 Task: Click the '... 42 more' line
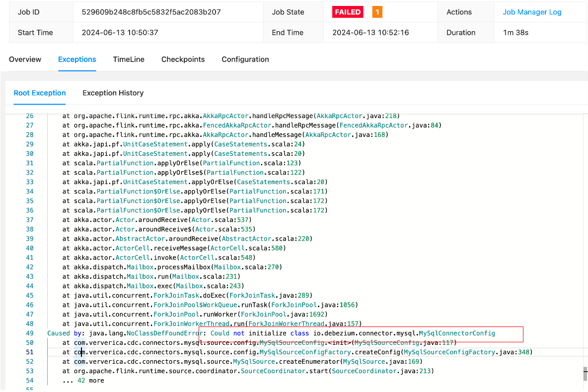[83, 381]
